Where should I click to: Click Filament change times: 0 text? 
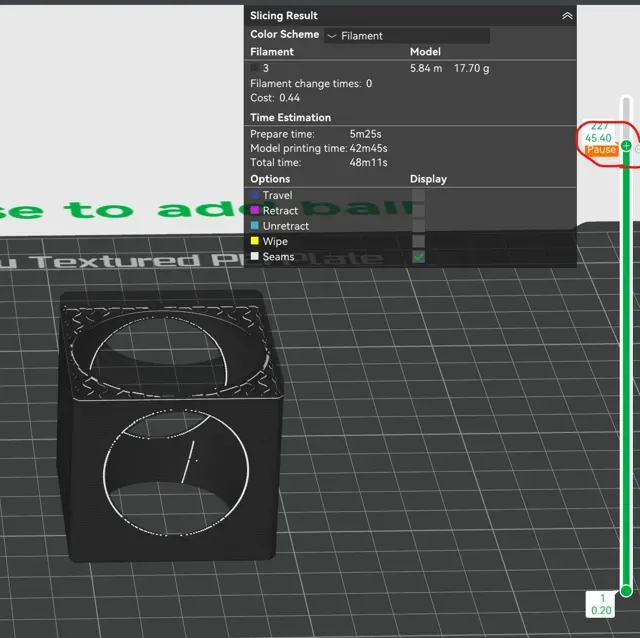pyautogui.click(x=311, y=84)
